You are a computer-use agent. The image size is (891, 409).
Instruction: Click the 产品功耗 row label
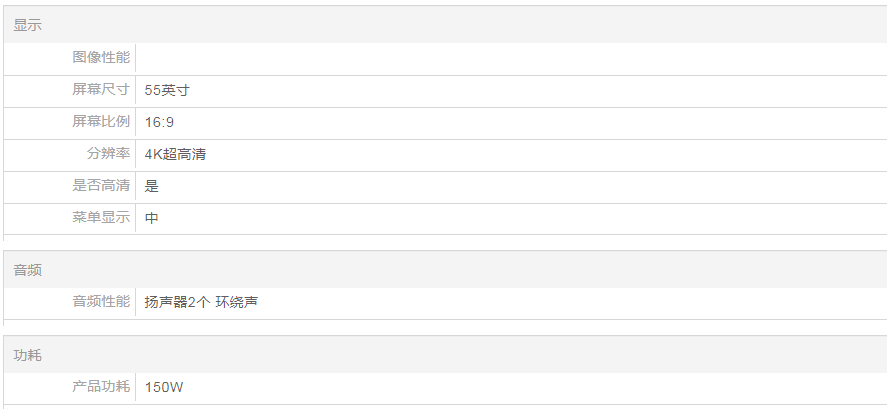101,387
